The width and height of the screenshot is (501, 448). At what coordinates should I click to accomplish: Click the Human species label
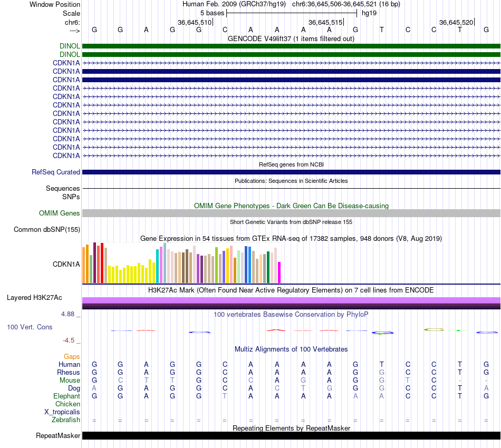69,364
